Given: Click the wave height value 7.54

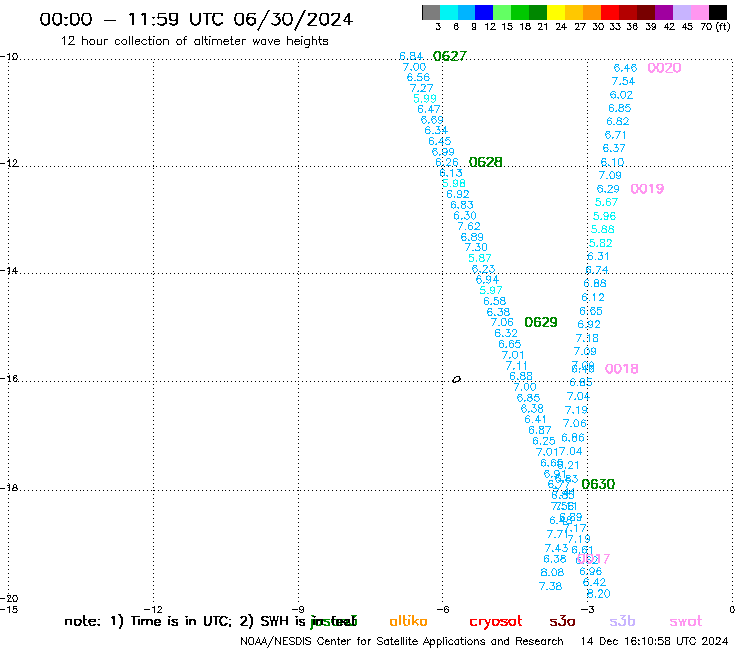Looking at the screenshot, I should click(x=623, y=81).
